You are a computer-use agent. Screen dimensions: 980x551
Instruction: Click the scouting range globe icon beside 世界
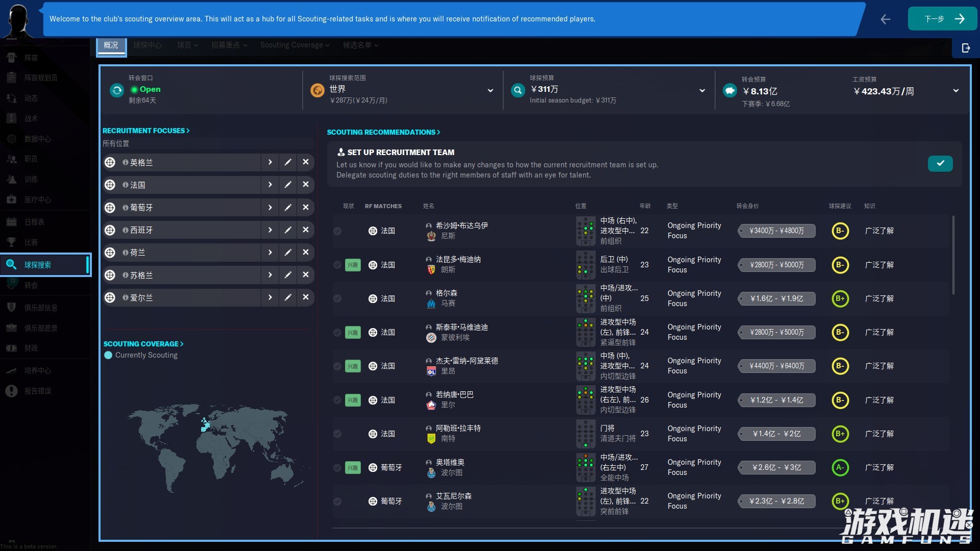(x=317, y=90)
